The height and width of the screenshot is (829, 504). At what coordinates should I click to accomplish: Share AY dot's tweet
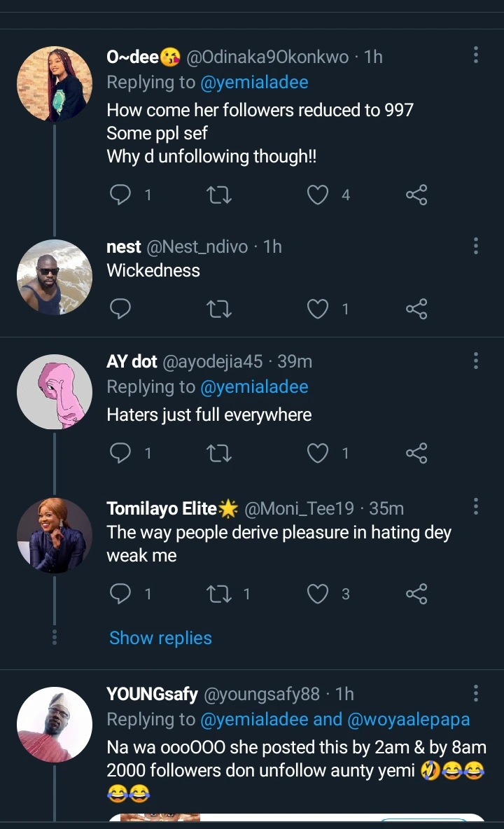[x=416, y=454]
